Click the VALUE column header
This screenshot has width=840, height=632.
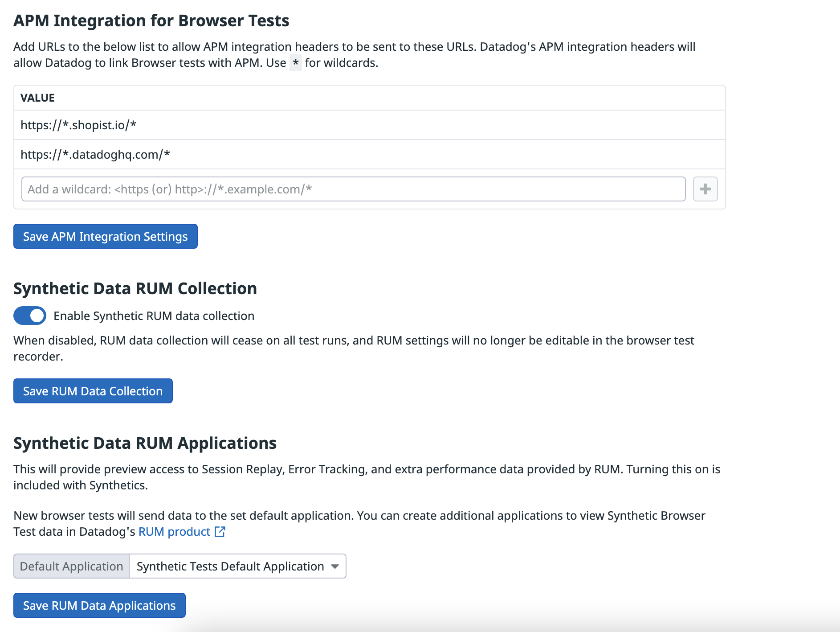(37, 98)
